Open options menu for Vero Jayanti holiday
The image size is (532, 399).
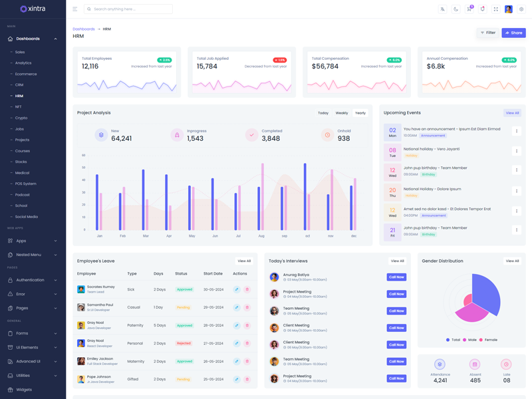coord(517,151)
